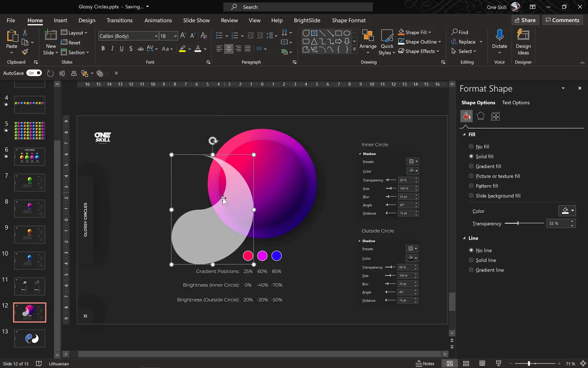Screen dimensions: 588x368
Task: Open Text Options in Format Shape
Action: [x=516, y=103]
